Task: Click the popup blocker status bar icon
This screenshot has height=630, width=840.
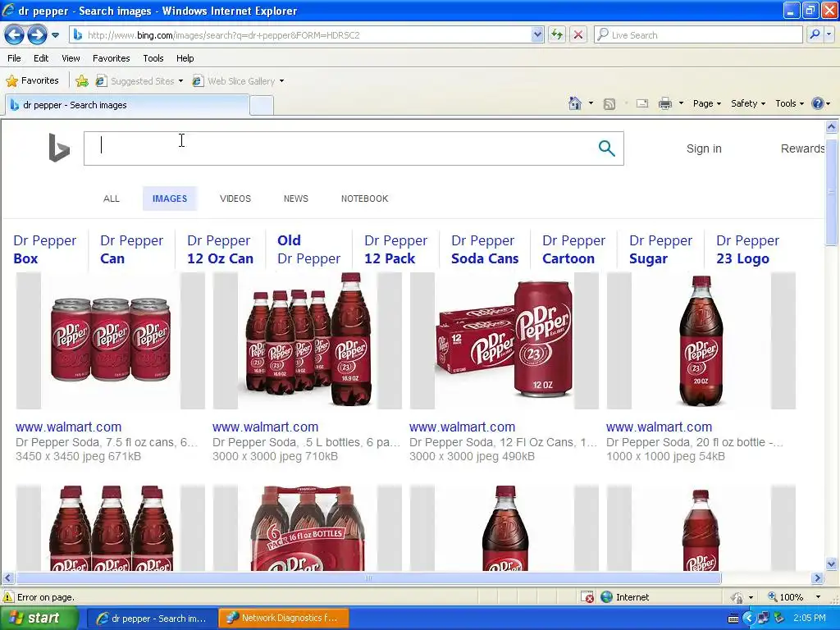Action: pyautogui.click(x=587, y=597)
